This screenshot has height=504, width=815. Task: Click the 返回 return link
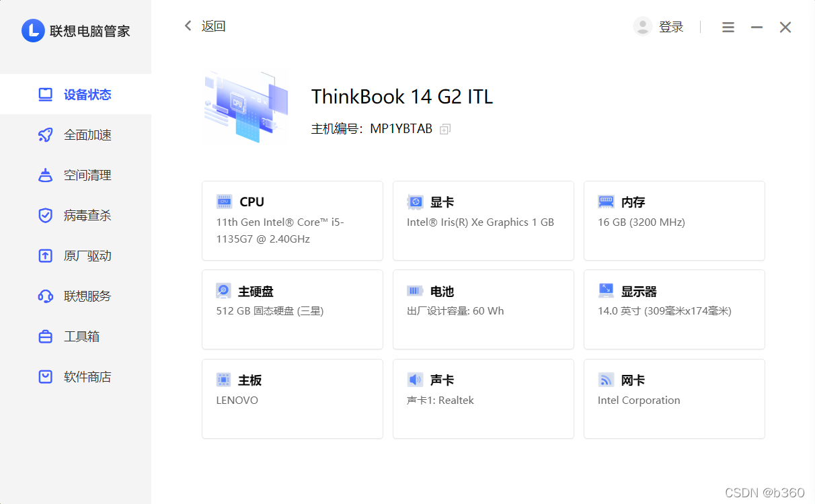point(212,26)
